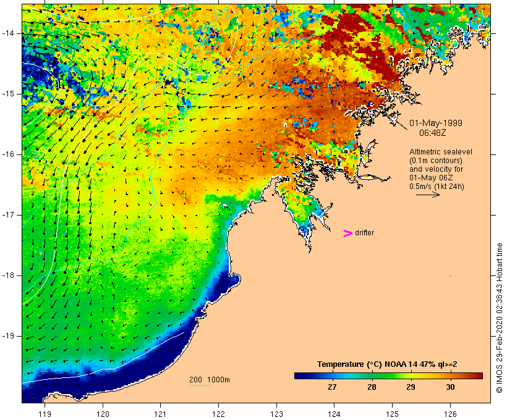Click the longitude label '120'
Screen dimensions: 507x420
tap(103, 414)
